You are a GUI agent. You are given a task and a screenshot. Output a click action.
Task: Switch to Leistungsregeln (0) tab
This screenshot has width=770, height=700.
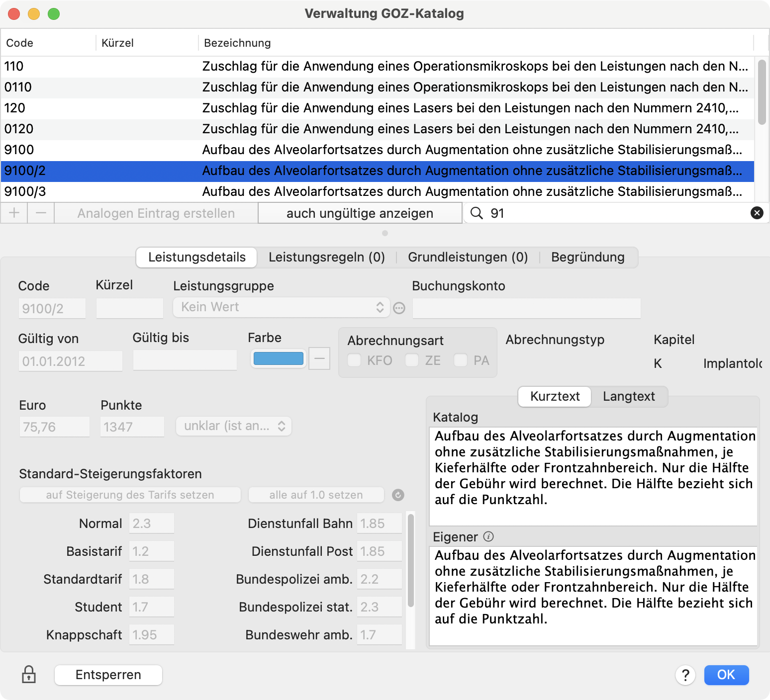pyautogui.click(x=327, y=258)
